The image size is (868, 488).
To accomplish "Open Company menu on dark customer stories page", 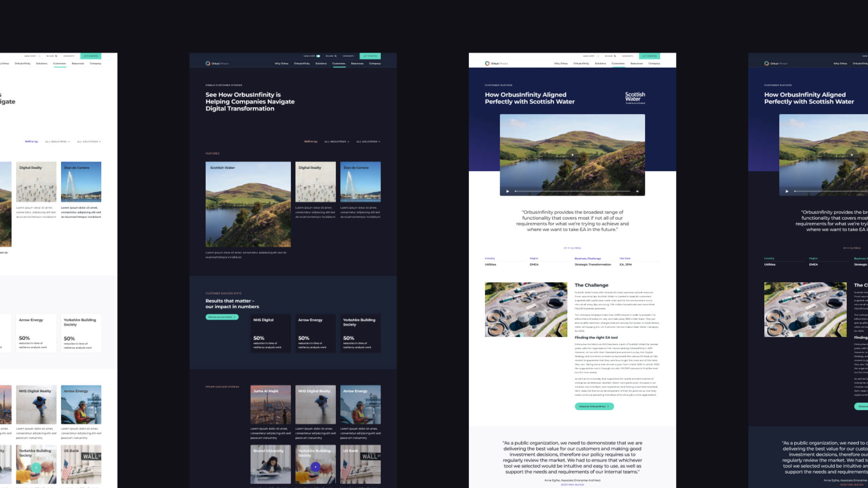I will coord(375,63).
